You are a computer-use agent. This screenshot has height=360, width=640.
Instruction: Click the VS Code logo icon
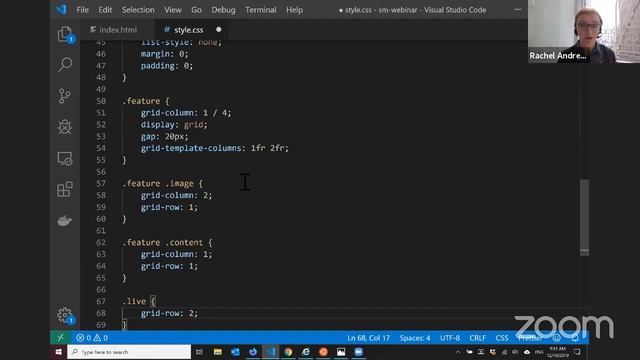[x=62, y=9]
